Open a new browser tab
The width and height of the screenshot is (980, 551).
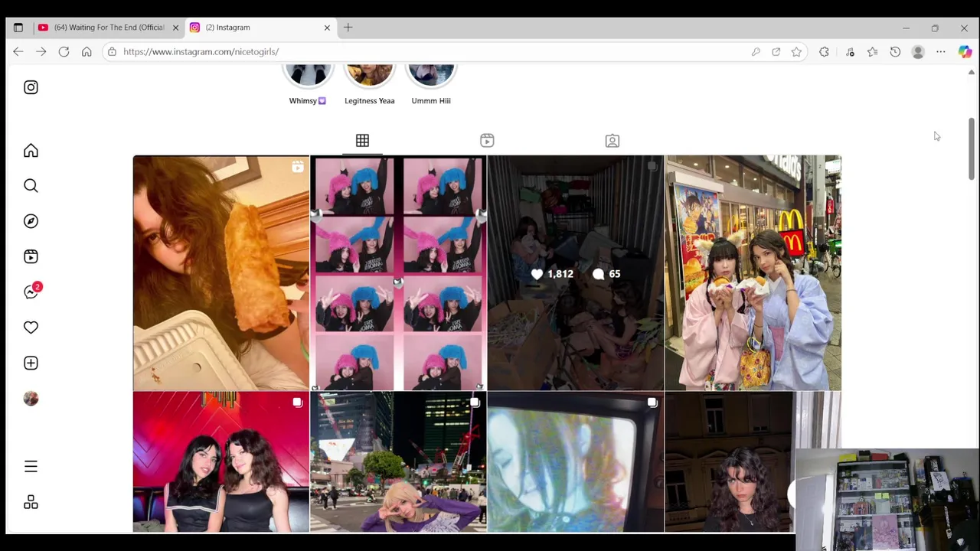[348, 28]
